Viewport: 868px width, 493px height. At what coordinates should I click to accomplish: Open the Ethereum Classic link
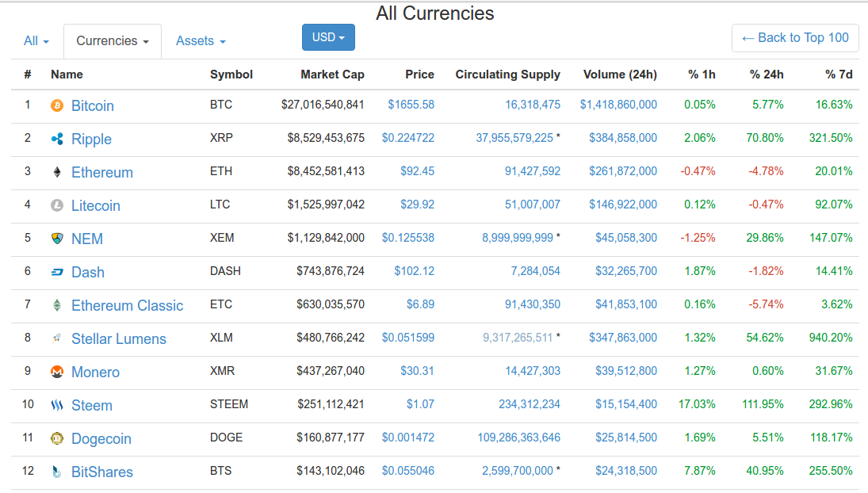(x=128, y=305)
